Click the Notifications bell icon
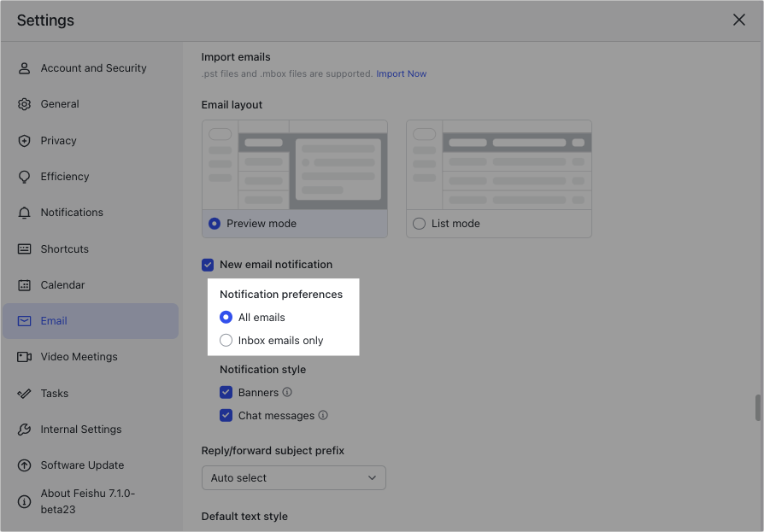Screen dimensions: 764x532 25,213
